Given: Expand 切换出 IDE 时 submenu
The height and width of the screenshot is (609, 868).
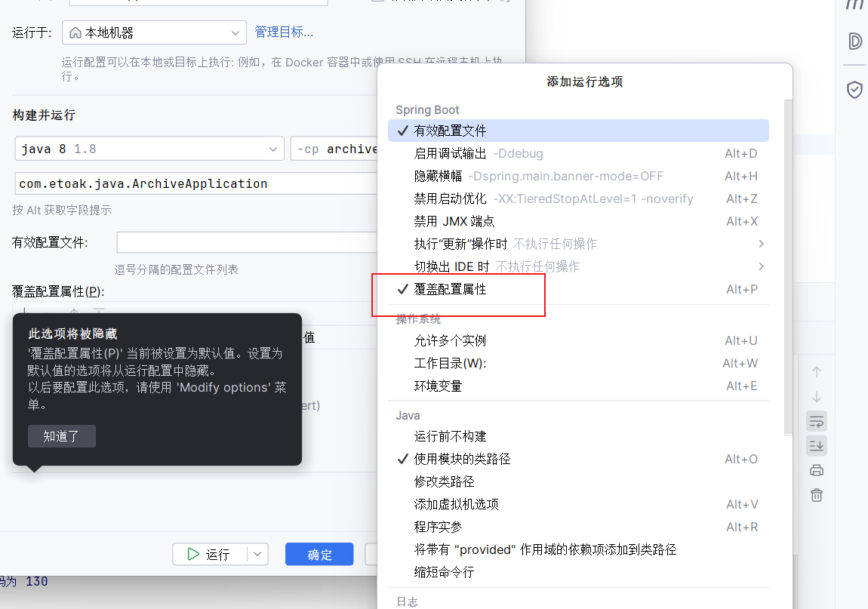Looking at the screenshot, I should [578, 267].
